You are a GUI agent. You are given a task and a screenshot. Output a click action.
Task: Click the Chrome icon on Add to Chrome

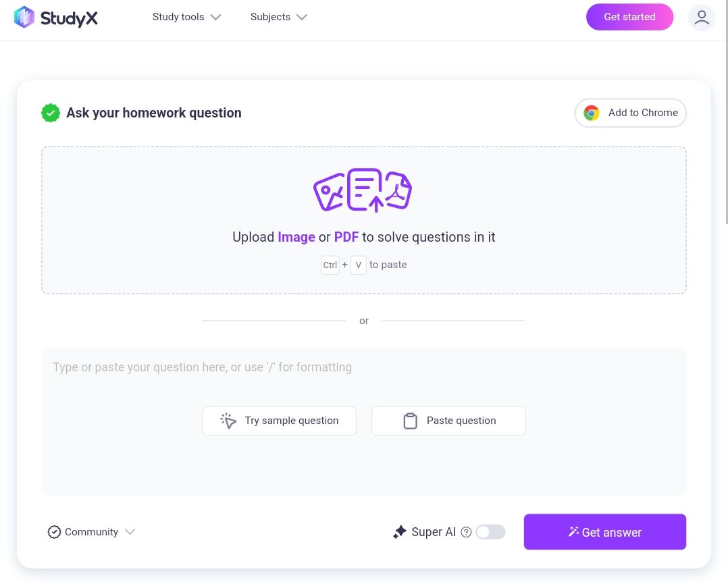[x=591, y=113]
